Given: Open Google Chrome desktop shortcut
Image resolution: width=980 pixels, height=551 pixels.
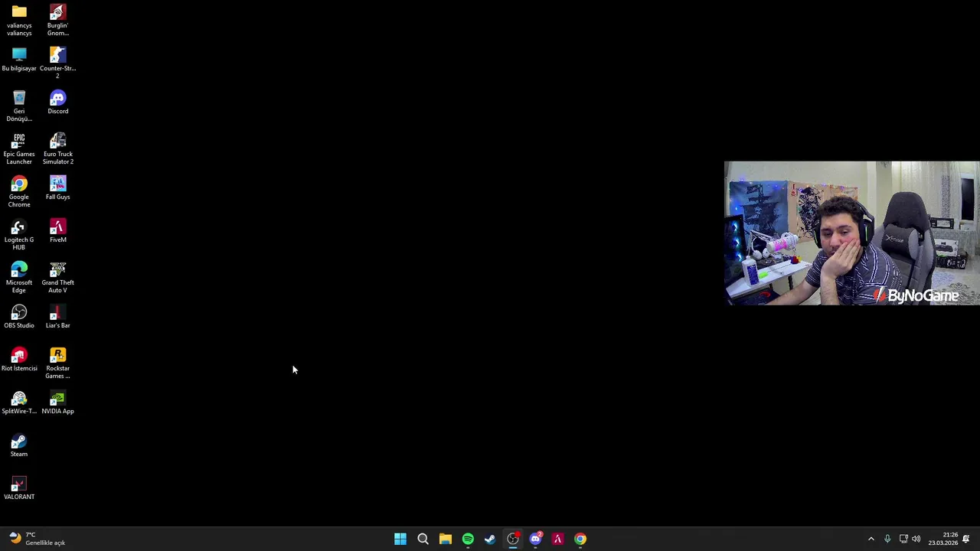Looking at the screenshot, I should 19,191.
